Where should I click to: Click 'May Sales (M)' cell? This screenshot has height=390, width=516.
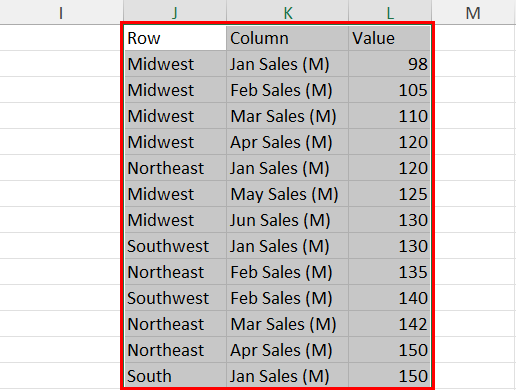pyautogui.click(x=287, y=194)
